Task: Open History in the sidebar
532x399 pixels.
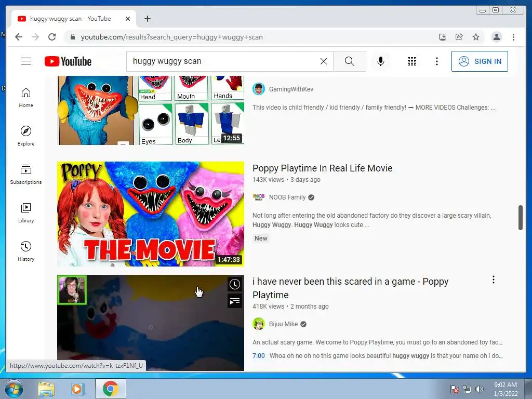Action: [x=26, y=251]
